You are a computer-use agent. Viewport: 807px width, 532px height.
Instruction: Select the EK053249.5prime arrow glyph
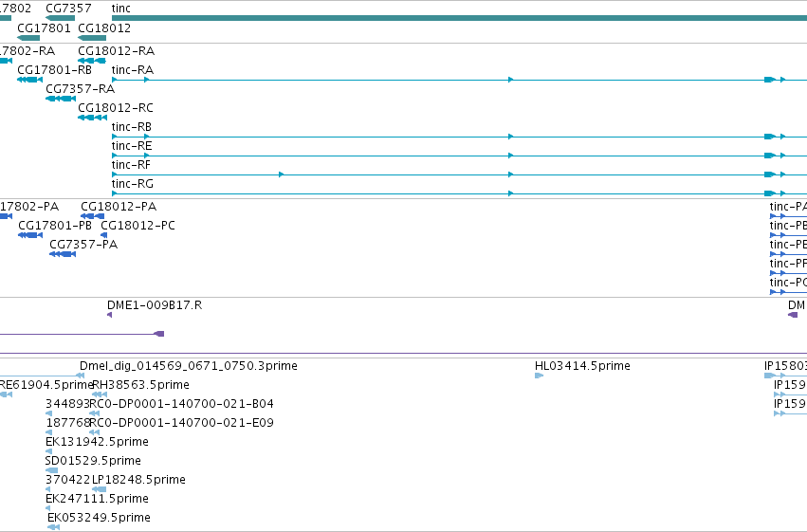tap(53, 527)
